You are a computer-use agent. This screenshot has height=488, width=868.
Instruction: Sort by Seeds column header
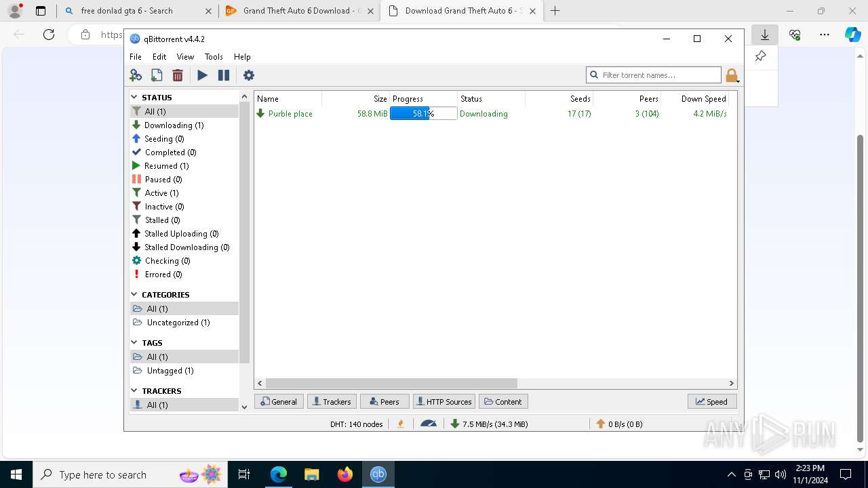[559, 98]
